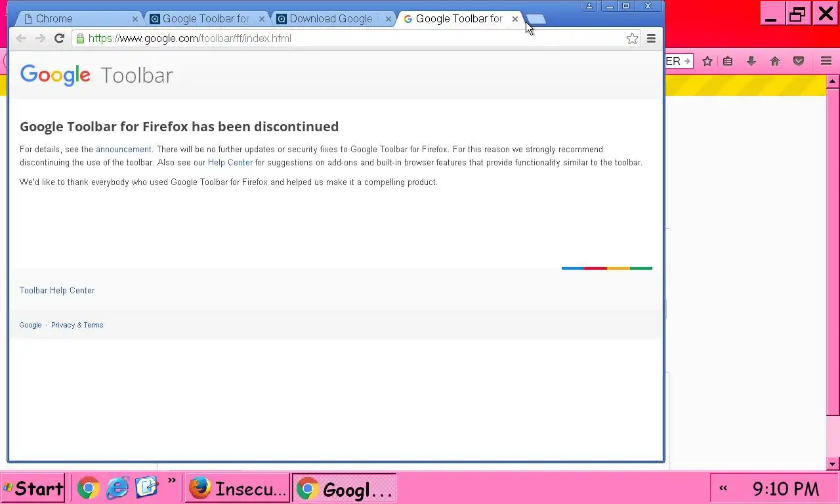The width and height of the screenshot is (840, 504).
Task: Click Firefox downloads arrow icon
Action: 751,61
